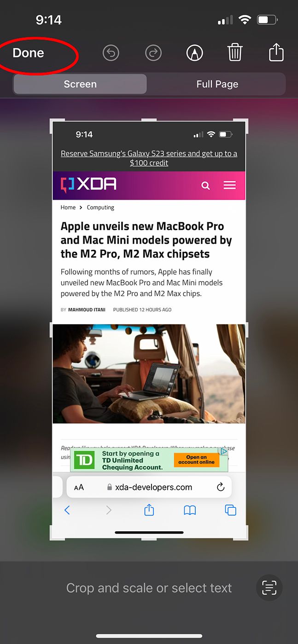
Task: Click the TD Open an account online button
Action: point(197,460)
